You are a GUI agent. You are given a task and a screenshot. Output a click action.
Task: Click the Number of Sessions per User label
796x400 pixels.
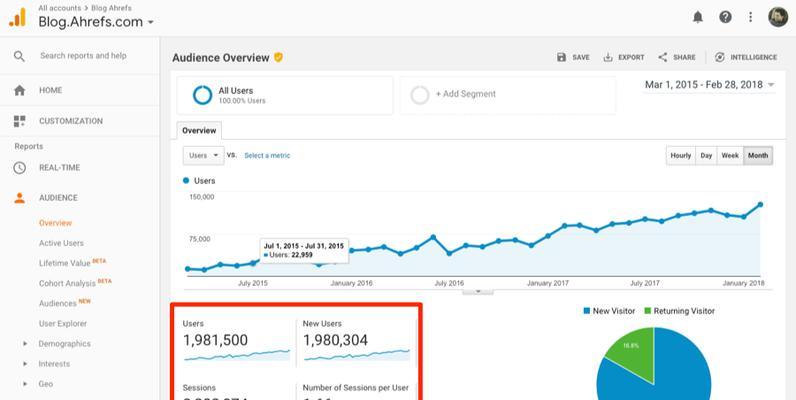(x=355, y=388)
